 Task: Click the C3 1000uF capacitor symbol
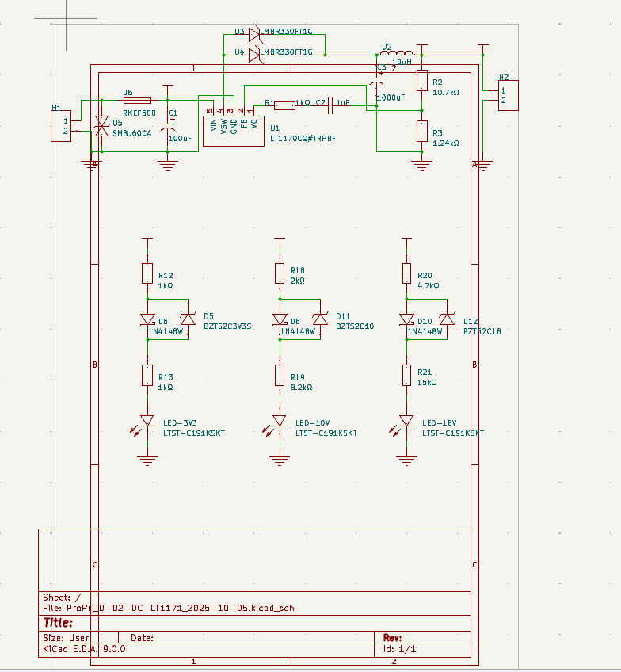click(x=378, y=84)
